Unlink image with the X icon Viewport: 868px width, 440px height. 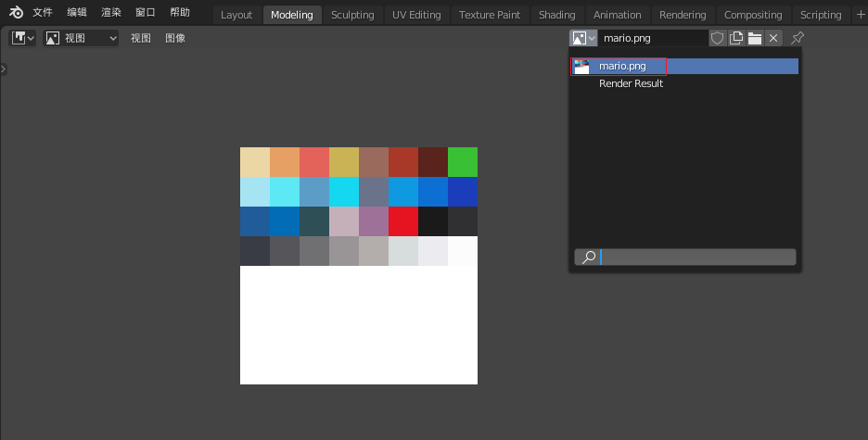(x=773, y=38)
